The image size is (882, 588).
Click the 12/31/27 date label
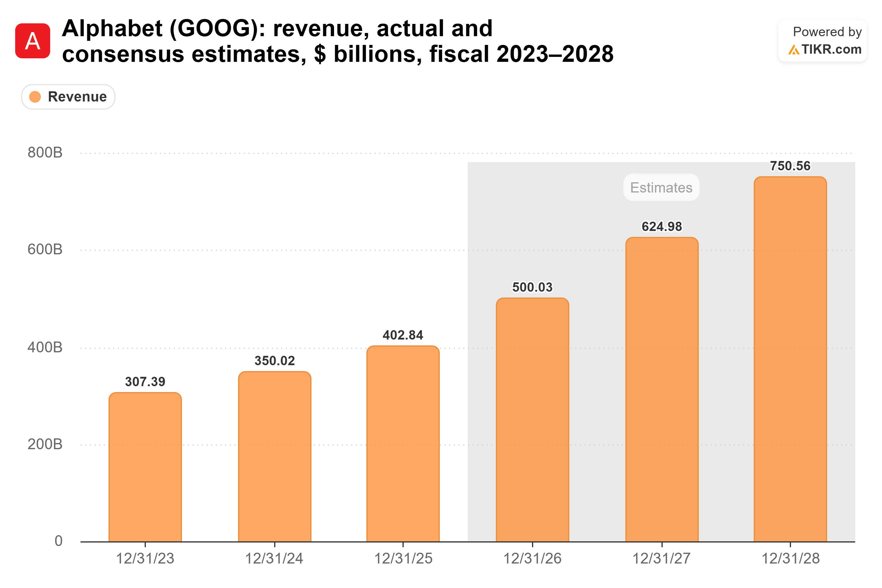661,559
